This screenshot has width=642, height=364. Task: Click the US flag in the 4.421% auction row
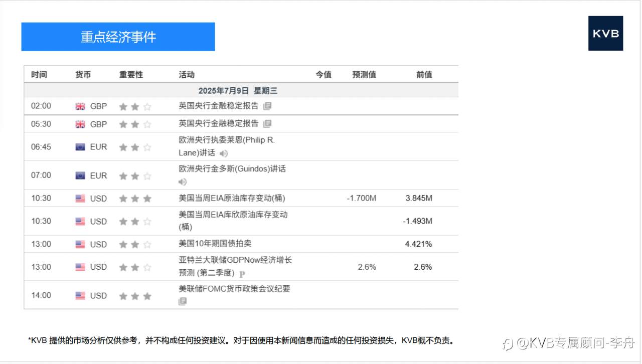click(80, 244)
